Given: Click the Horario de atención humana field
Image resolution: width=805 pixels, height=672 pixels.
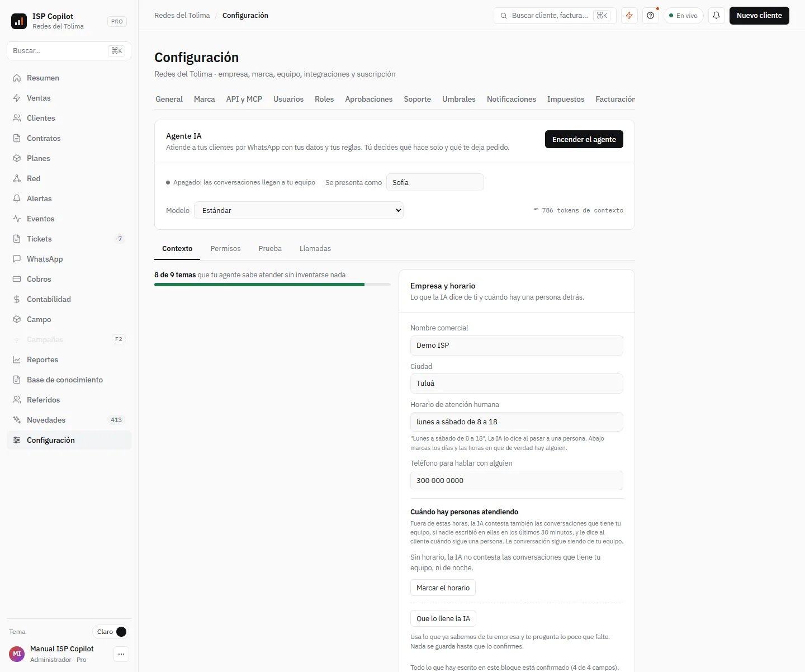Looking at the screenshot, I should pos(517,422).
